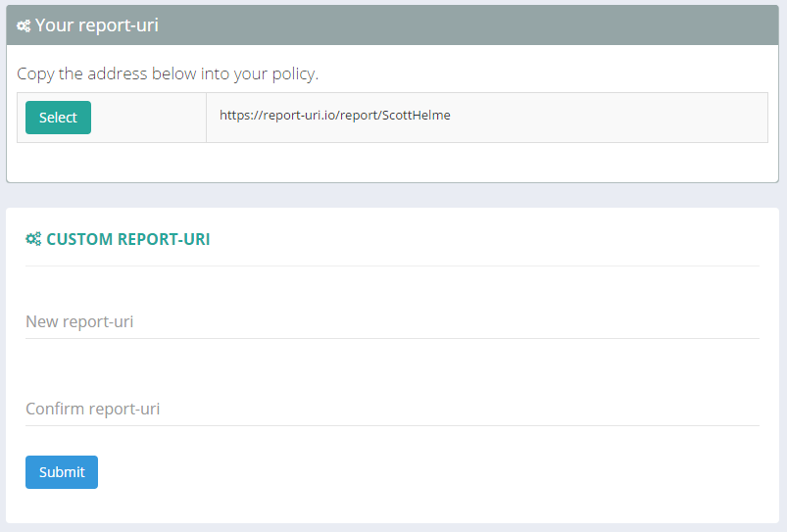Focus the New report-uri input field
Screen dimensions: 787x532
[392, 321]
